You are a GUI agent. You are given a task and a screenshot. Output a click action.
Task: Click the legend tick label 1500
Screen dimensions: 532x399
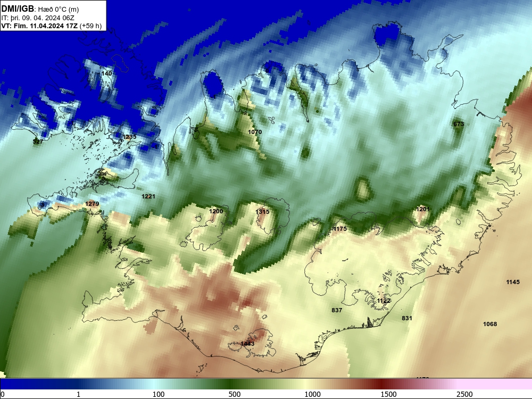pos(388,394)
